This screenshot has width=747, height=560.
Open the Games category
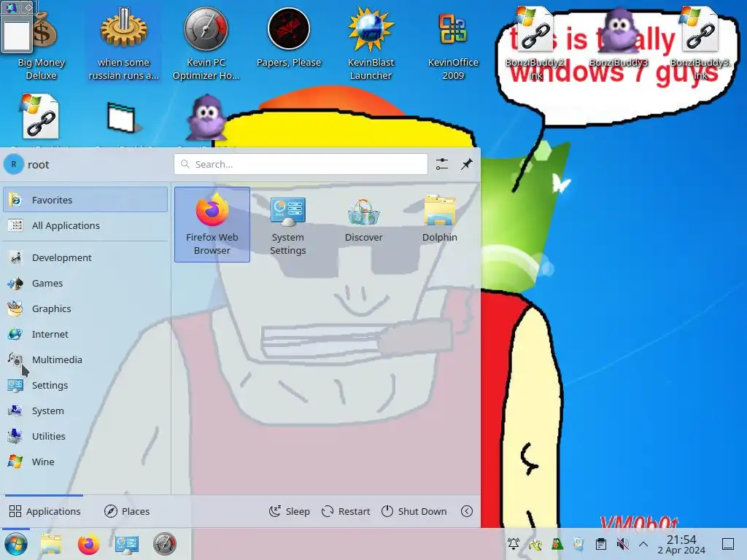click(x=85, y=284)
